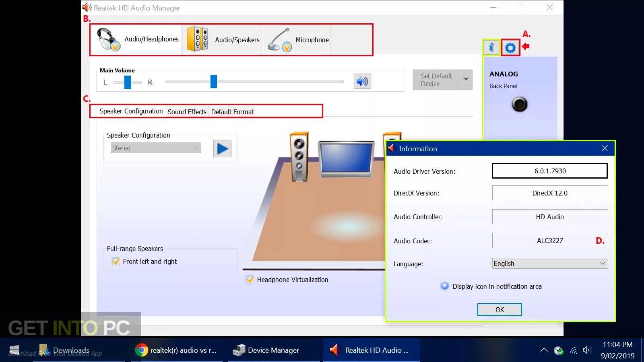Screen dimensions: 644x362
Task: Show hidden system tray icons
Action: 544,350
